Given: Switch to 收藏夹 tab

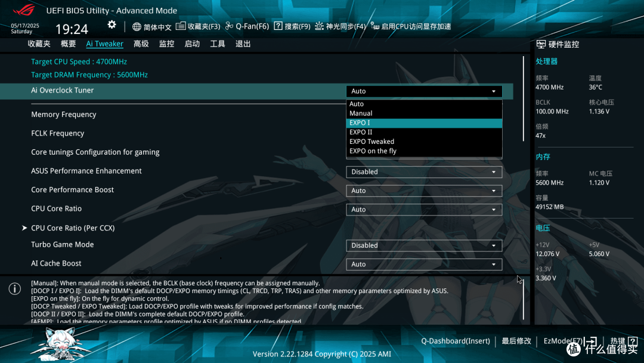Looking at the screenshot, I should 39,44.
